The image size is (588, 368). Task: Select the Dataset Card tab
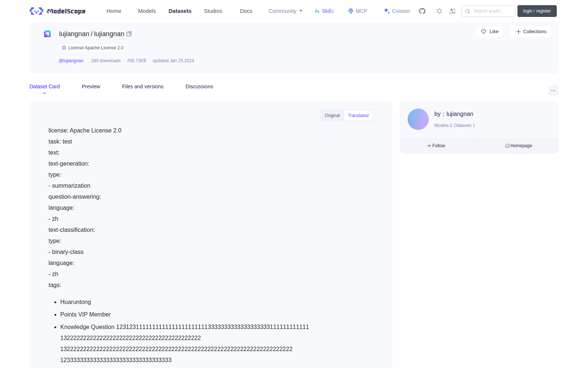(x=44, y=86)
